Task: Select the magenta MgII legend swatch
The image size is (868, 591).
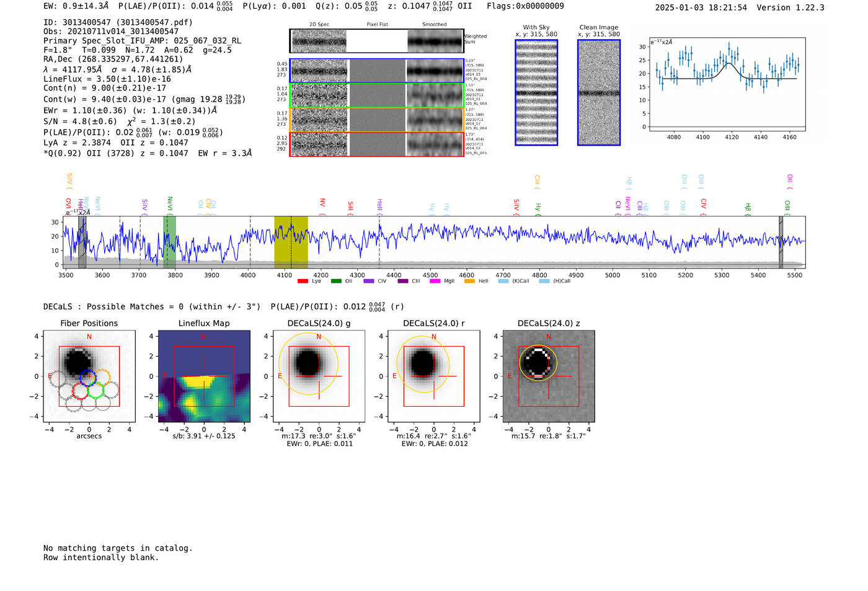Action: click(x=435, y=282)
